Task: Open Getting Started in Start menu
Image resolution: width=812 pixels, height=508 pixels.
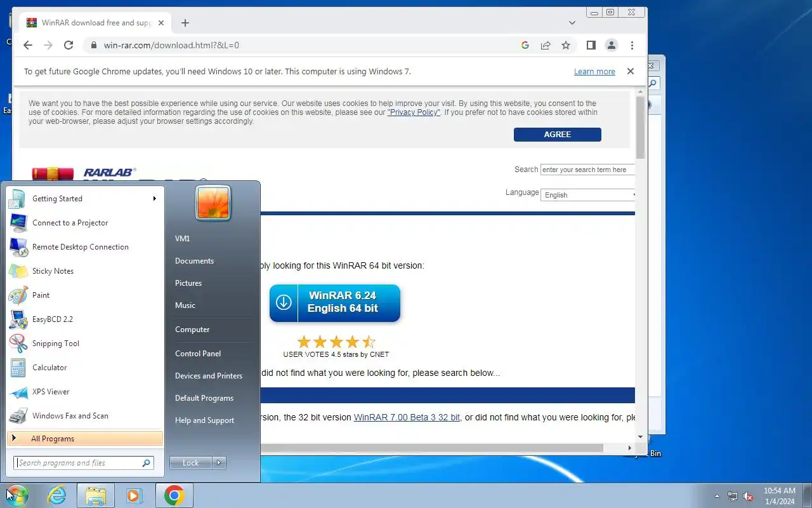Action: [x=84, y=199]
